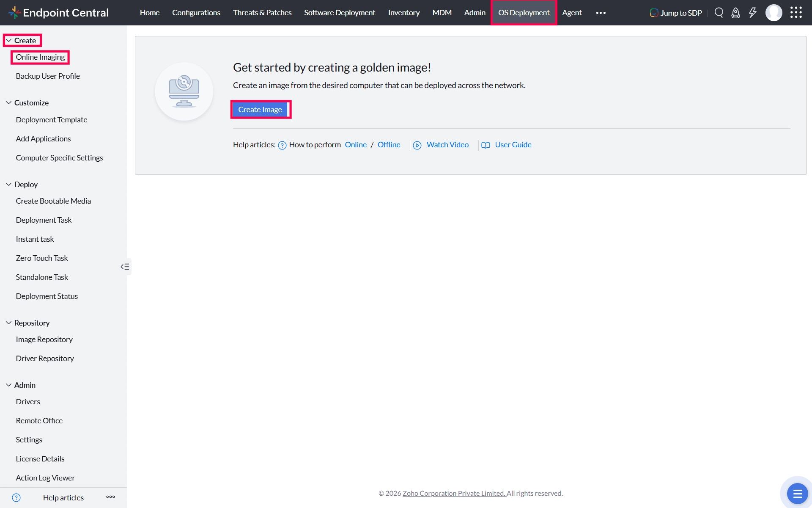This screenshot has width=812, height=508.
Task: Open Settings in the sidebar
Action: click(29, 440)
